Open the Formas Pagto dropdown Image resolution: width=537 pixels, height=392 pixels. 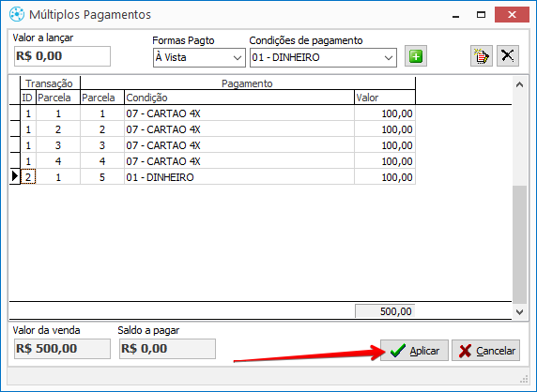tap(199, 57)
